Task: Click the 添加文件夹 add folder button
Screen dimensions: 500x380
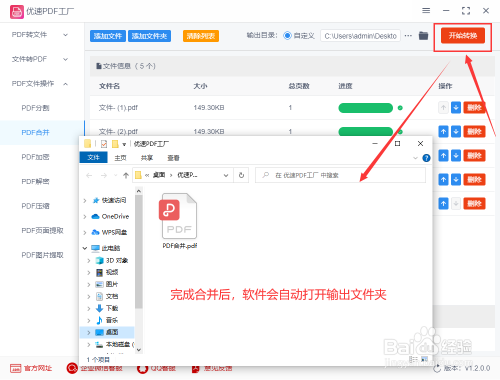Action: pos(149,36)
